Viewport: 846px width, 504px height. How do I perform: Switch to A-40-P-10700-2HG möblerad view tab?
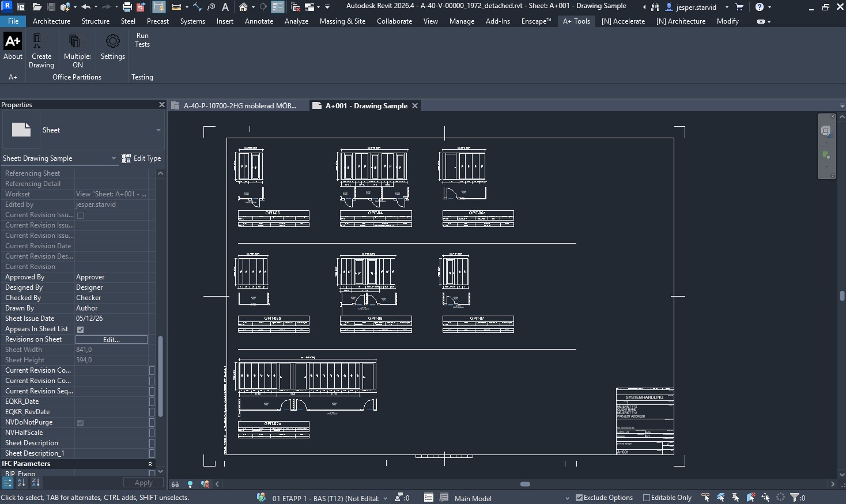point(240,106)
